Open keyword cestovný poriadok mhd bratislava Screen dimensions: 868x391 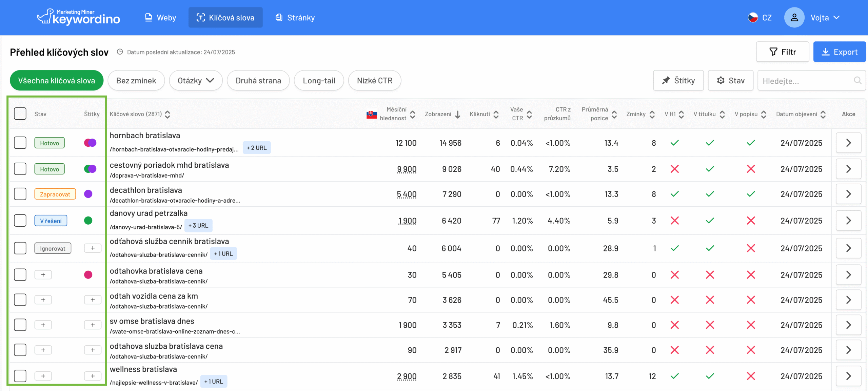(169, 165)
